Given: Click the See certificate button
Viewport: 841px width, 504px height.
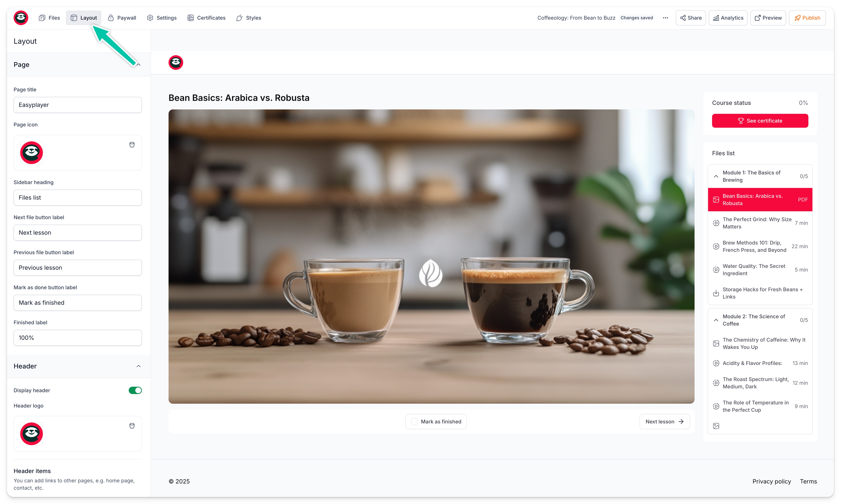Looking at the screenshot, I should [760, 121].
